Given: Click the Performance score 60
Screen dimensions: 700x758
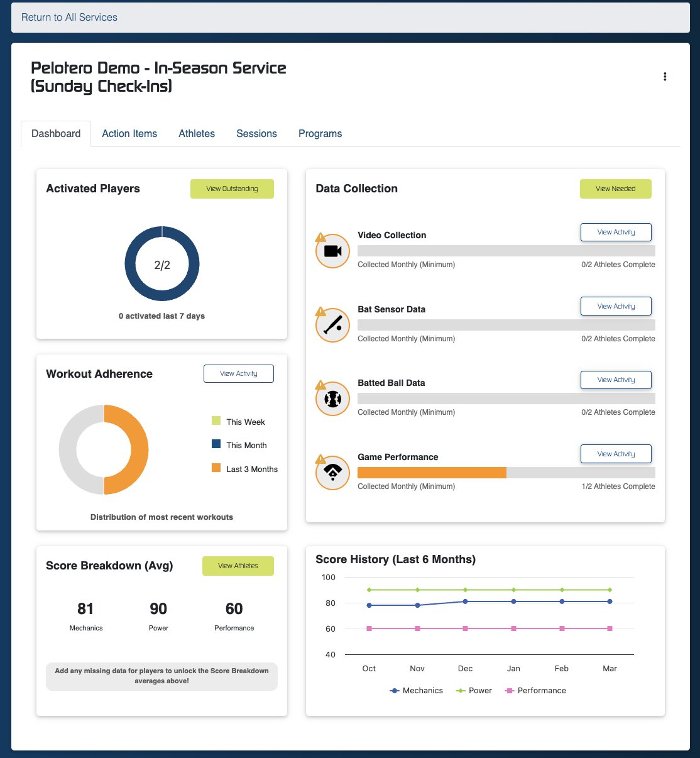Looking at the screenshot, I should [x=234, y=608].
